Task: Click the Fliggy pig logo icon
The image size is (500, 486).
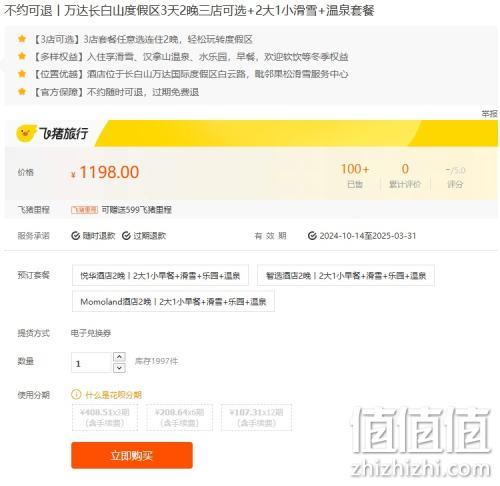Action: tap(26, 134)
